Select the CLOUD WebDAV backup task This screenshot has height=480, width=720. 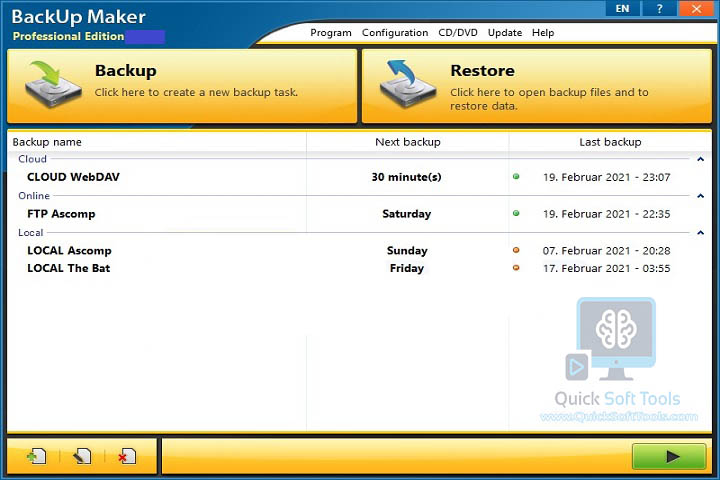73,177
